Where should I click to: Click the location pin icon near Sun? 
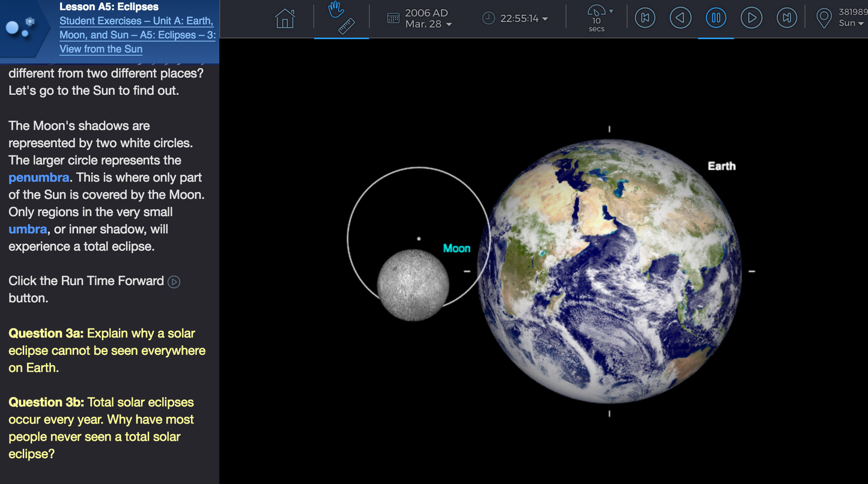[x=824, y=18]
